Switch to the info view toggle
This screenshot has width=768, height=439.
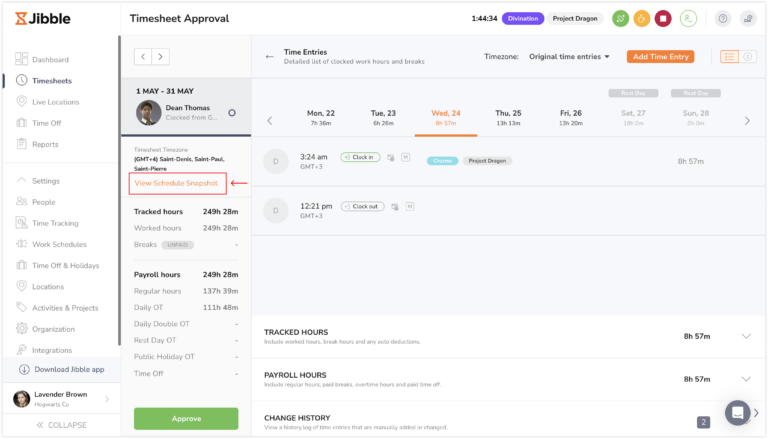pos(747,57)
